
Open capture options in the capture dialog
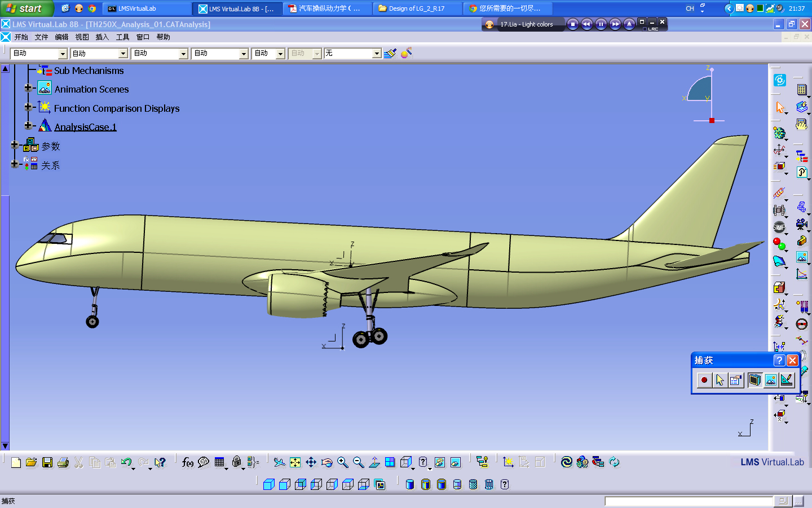tap(736, 380)
